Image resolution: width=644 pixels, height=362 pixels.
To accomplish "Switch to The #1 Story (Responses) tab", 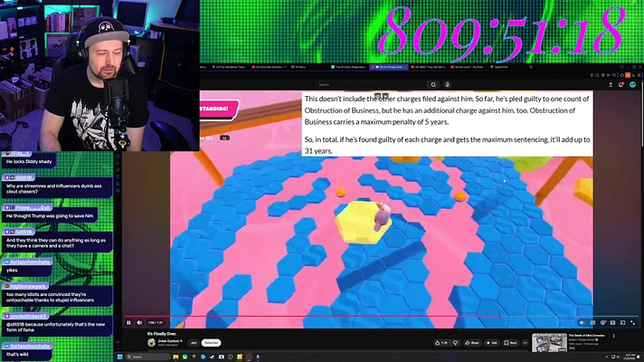I will pos(348,67).
